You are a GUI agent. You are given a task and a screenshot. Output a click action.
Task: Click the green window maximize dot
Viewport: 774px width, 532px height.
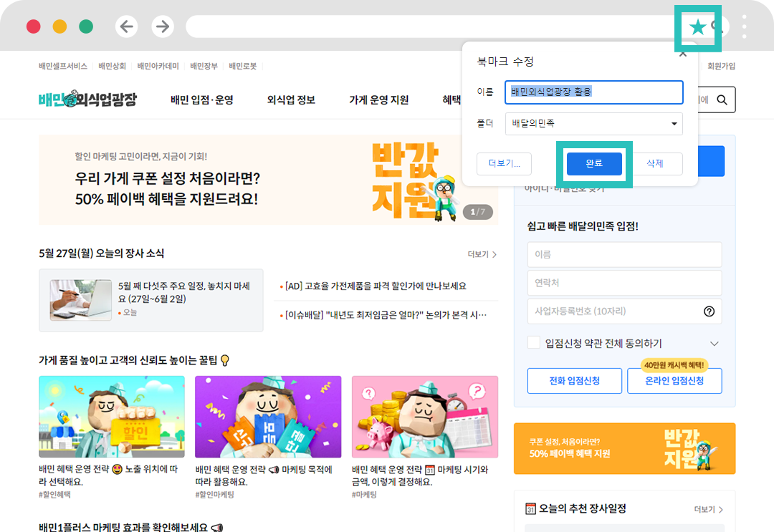click(86, 26)
